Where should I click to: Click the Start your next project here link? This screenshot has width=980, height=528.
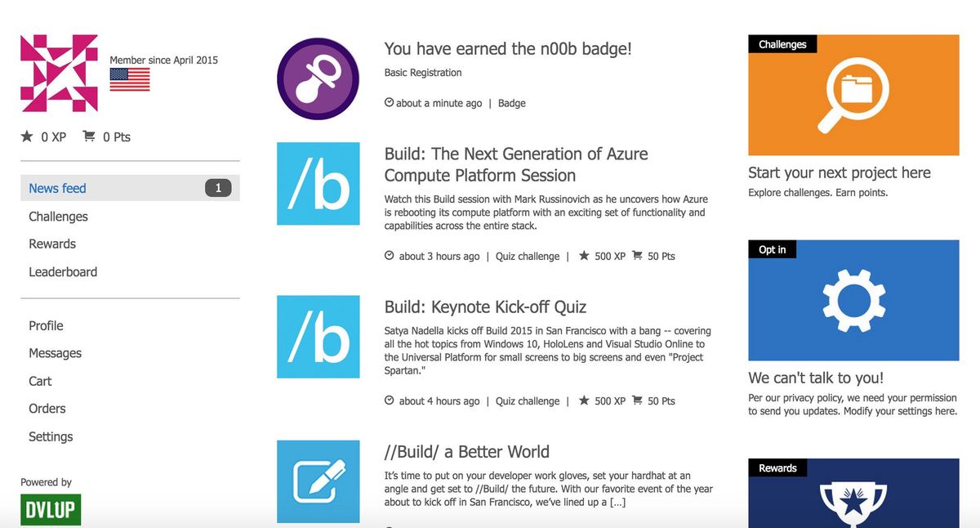coord(839,172)
